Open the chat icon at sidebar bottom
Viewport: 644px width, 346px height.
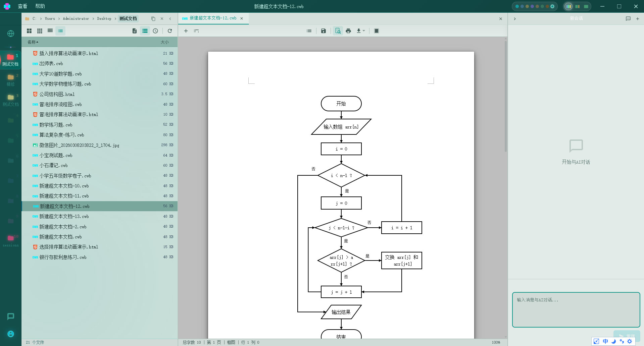click(x=11, y=316)
